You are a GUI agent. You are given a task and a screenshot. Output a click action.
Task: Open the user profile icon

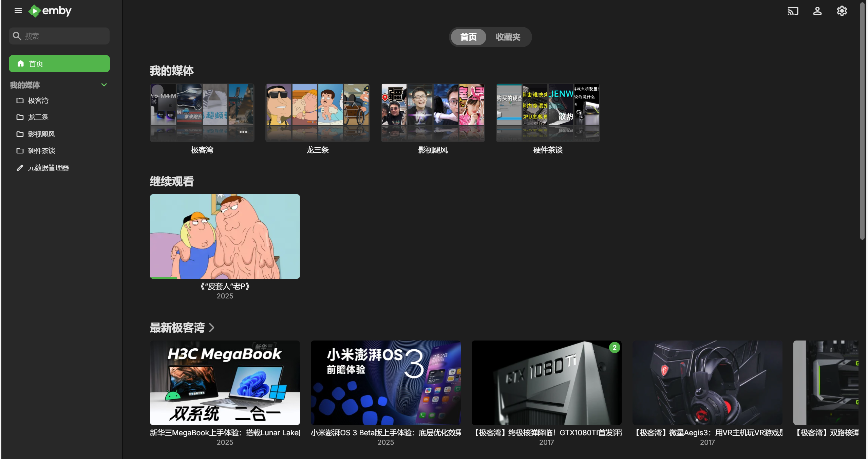click(x=817, y=11)
